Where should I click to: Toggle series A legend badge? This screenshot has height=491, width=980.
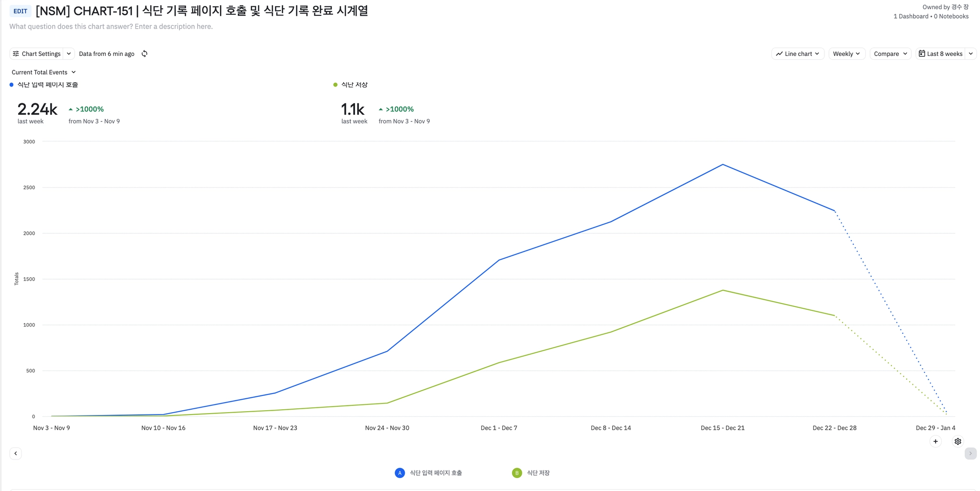[400, 473]
